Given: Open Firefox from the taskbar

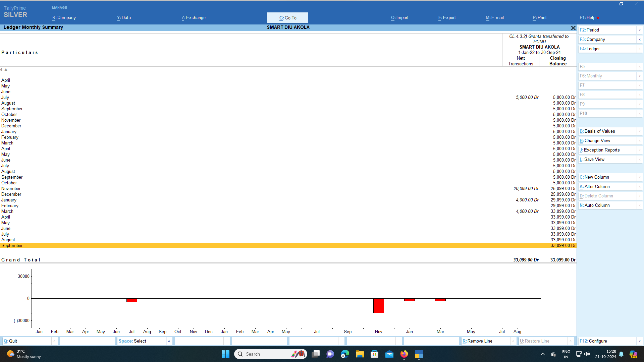Looking at the screenshot, I should tap(404, 354).
